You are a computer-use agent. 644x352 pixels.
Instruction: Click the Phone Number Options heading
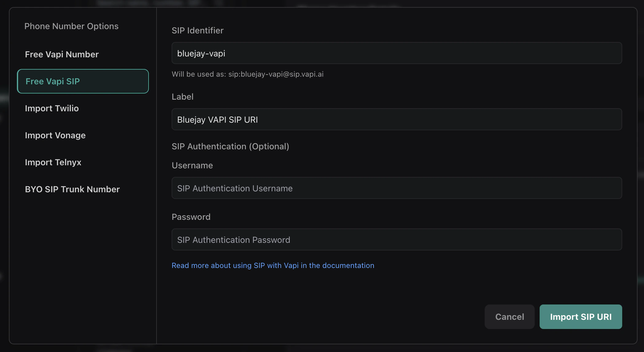click(x=72, y=26)
